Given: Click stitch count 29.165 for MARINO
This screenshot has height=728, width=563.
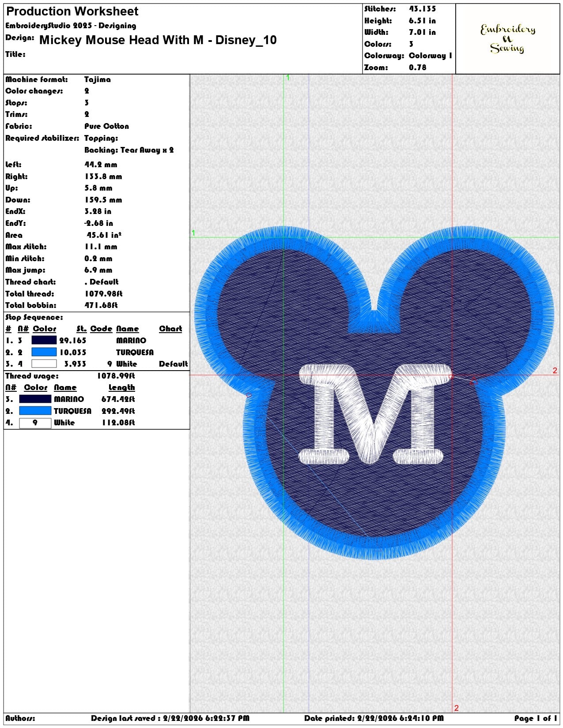Looking at the screenshot, I should click(73, 341).
